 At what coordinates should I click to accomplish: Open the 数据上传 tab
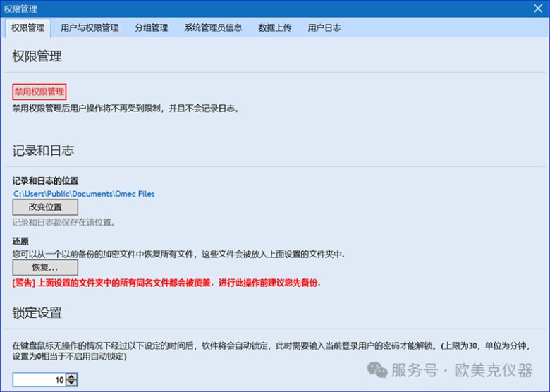pyautogui.click(x=275, y=28)
